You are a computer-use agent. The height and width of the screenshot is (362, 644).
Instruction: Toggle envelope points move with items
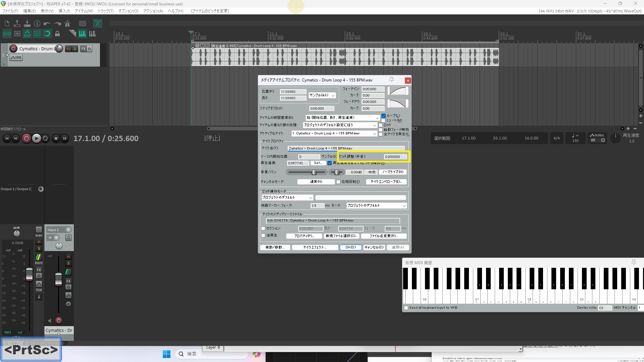tap(27, 34)
